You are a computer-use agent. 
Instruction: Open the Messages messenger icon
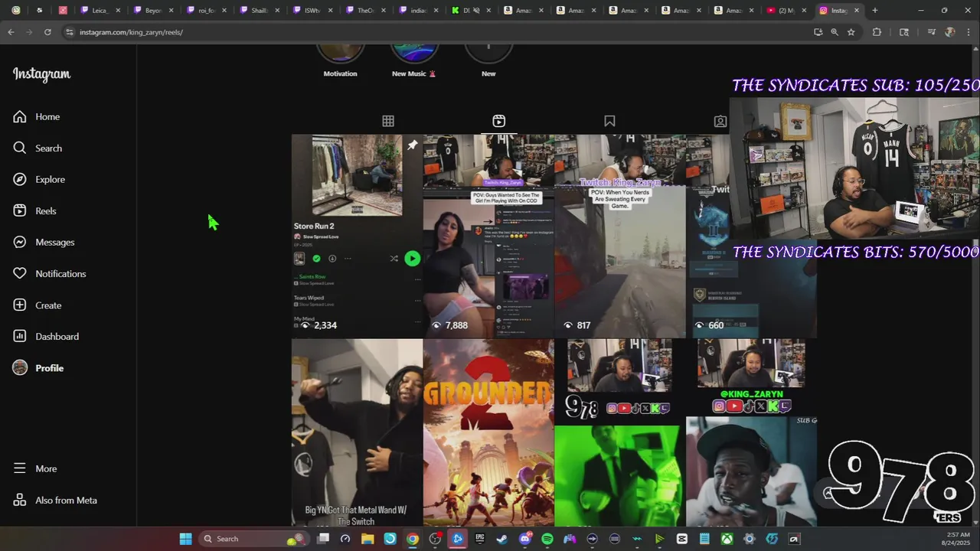20,242
